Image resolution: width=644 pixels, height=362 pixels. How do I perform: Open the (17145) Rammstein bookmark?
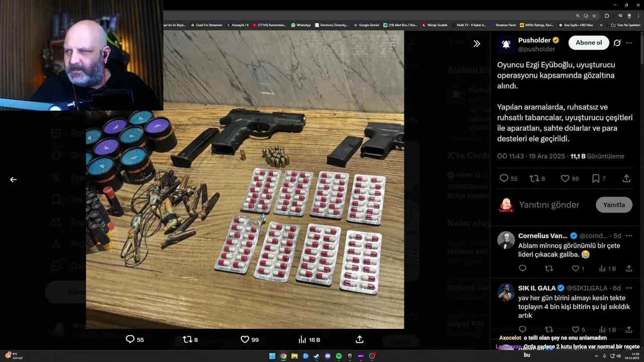270,25
